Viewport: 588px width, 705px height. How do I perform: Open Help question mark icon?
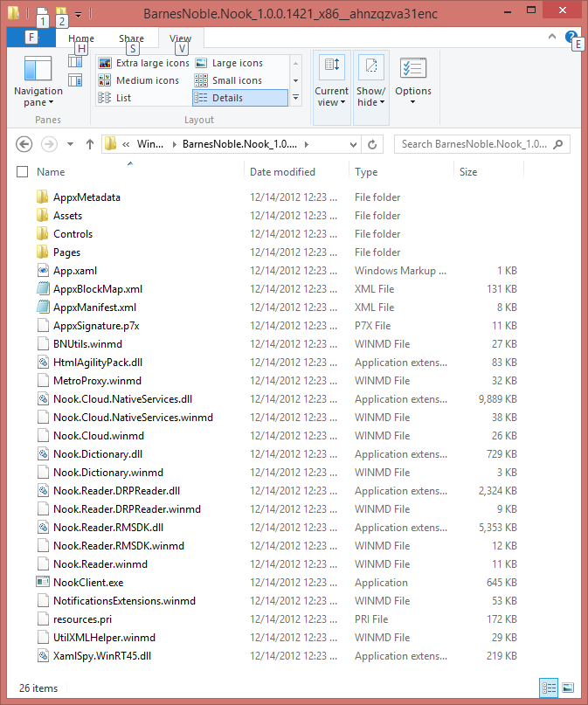pyautogui.click(x=571, y=37)
